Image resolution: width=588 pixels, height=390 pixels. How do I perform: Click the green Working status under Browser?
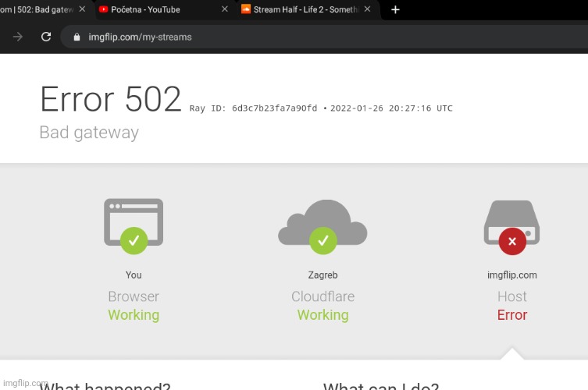(x=134, y=315)
